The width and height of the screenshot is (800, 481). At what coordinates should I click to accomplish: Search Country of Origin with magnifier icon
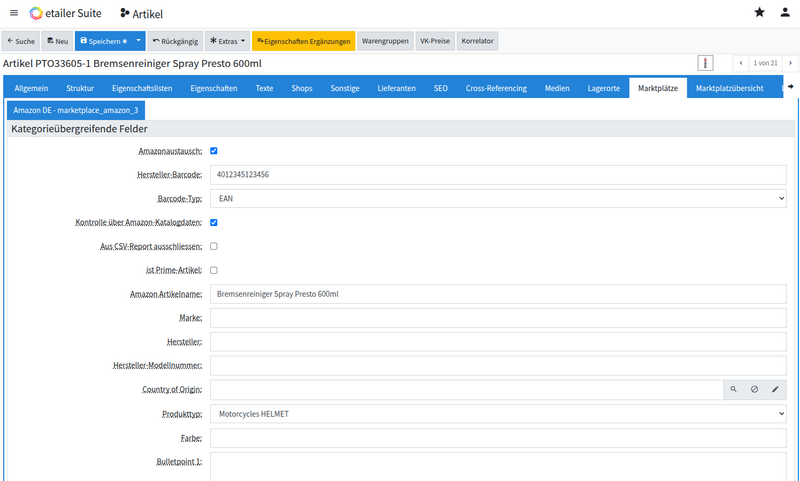[733, 390]
